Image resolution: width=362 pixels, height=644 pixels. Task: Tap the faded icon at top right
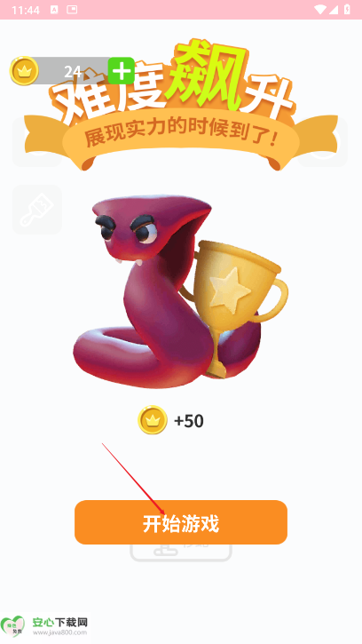[323, 142]
